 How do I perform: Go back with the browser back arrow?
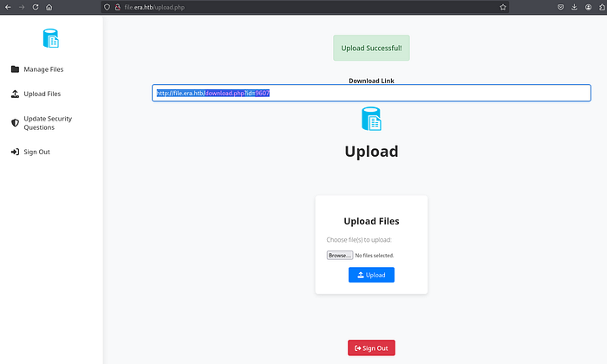tap(8, 7)
